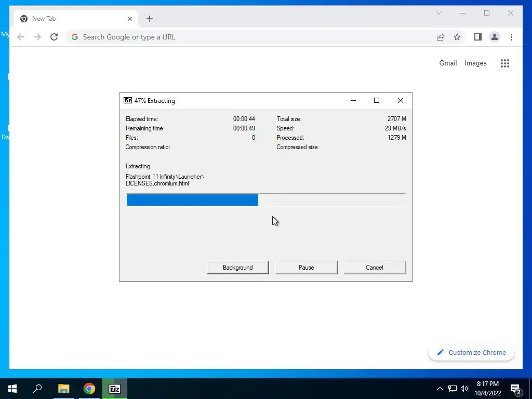Close the Chrome window
The image size is (532, 399).
[x=510, y=13]
